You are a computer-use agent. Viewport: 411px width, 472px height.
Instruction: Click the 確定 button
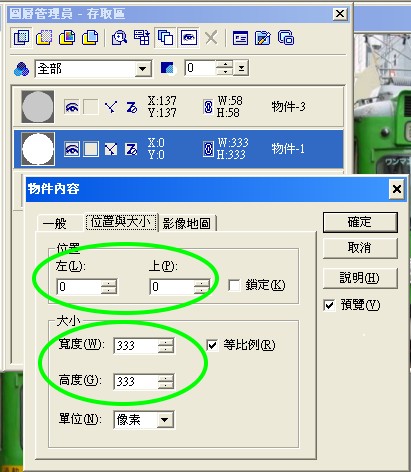pyautogui.click(x=360, y=222)
